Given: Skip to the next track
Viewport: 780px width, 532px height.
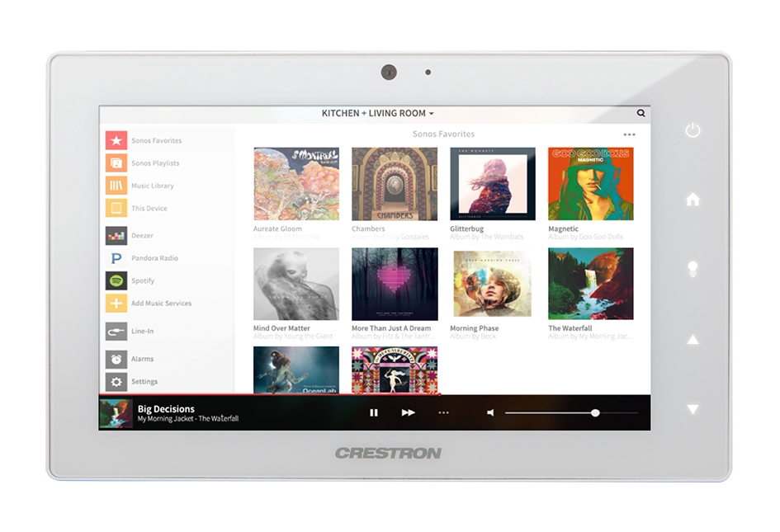Looking at the screenshot, I should click(x=409, y=412).
